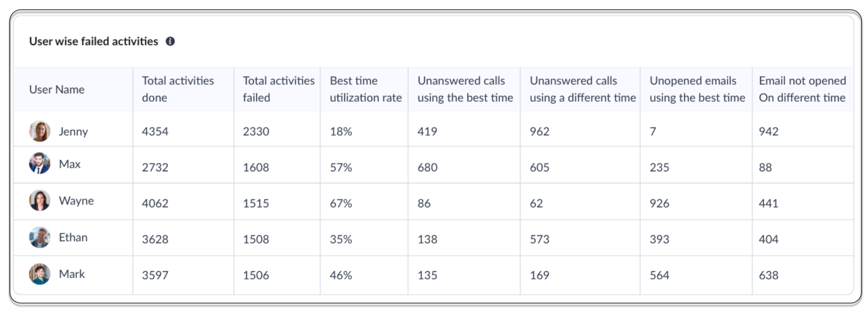Open the user name Jenny
The width and height of the screenshot is (868, 312).
pos(73,131)
